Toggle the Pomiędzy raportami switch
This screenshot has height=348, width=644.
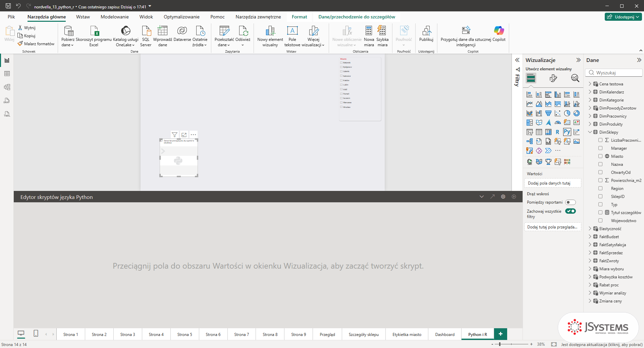tap(571, 202)
